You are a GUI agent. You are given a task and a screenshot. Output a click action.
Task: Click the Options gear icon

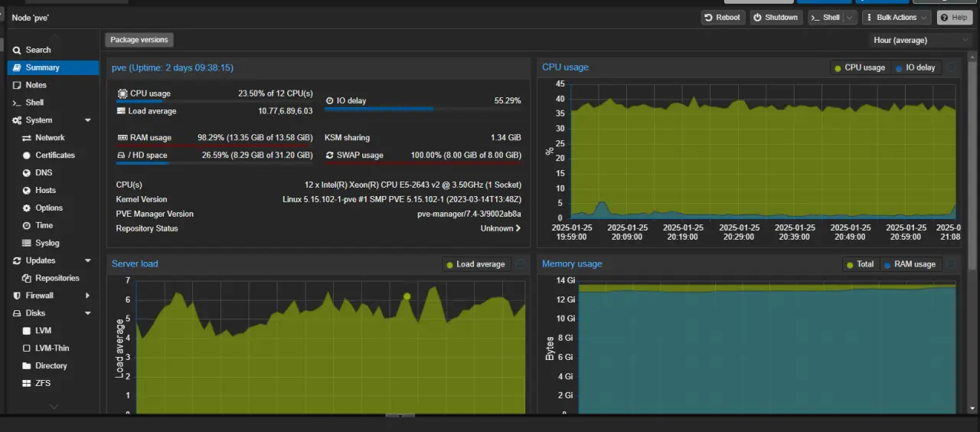pyautogui.click(x=27, y=208)
